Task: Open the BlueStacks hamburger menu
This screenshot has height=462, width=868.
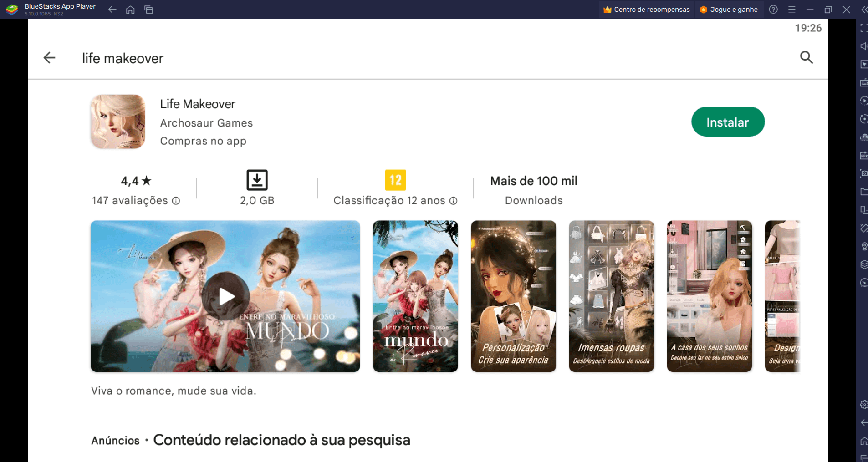Action: pyautogui.click(x=792, y=10)
